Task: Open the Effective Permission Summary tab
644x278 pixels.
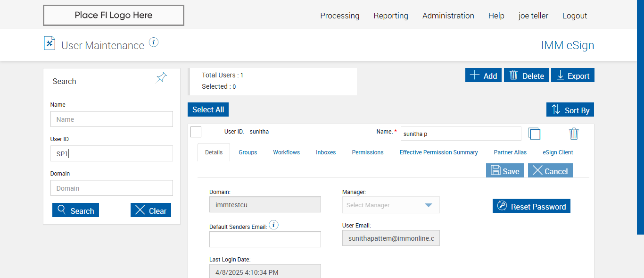Action: click(438, 152)
